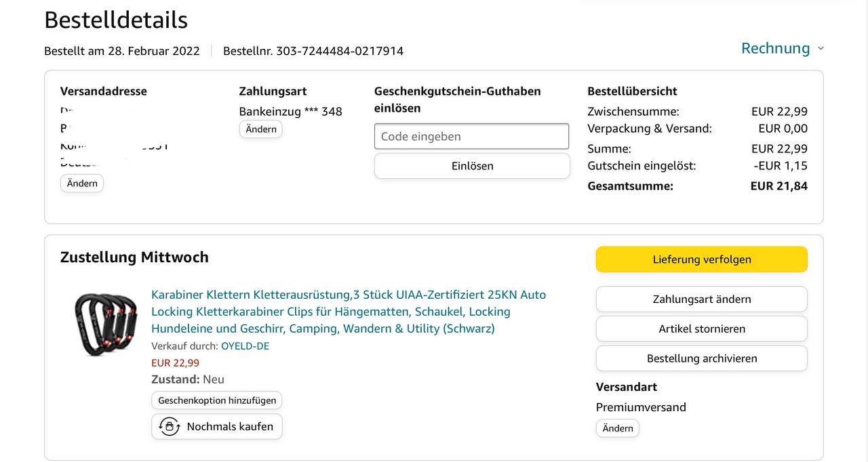
Task: Open the Rechnung invoice menu
Action: tap(775, 49)
